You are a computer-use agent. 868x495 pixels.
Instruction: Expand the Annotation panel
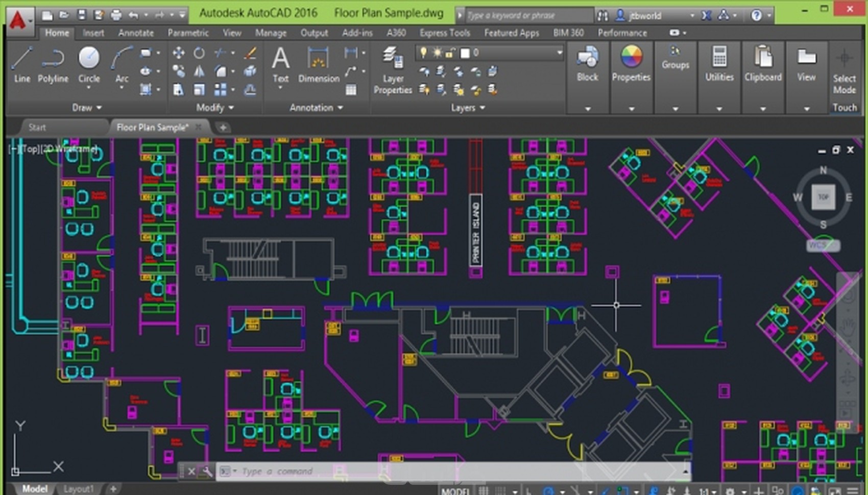316,108
